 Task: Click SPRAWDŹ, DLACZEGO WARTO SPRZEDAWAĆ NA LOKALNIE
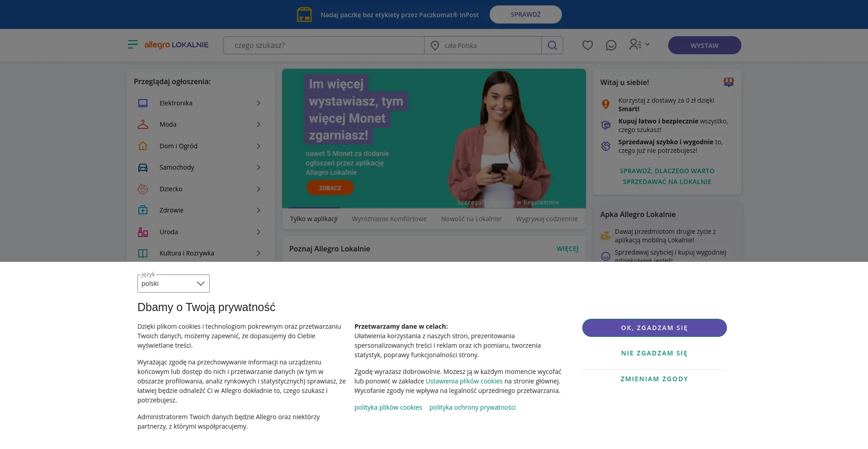(x=667, y=176)
